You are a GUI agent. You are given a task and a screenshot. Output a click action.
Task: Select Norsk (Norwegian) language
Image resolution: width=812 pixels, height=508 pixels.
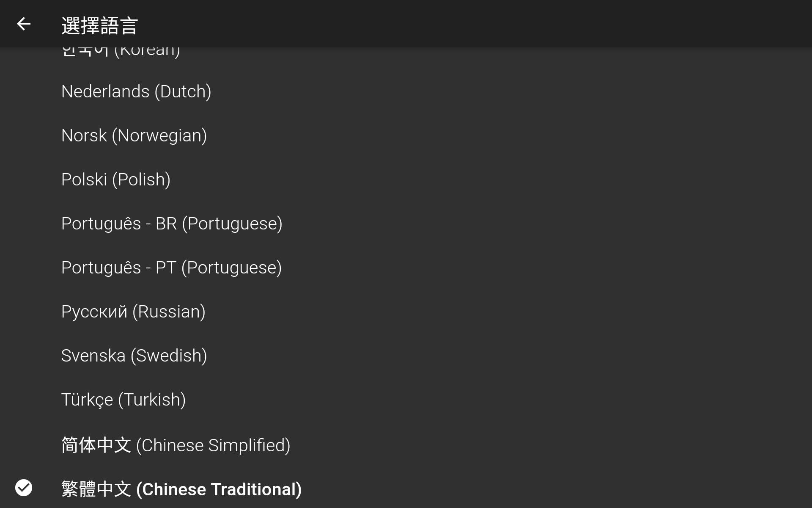(x=406, y=135)
